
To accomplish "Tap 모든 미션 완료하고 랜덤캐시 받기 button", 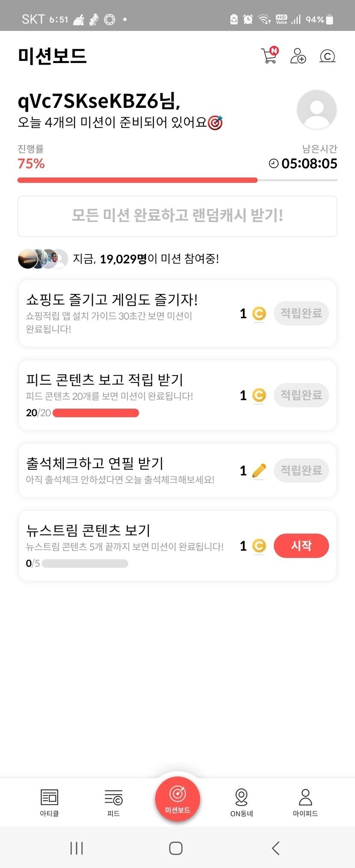I will tap(177, 216).
